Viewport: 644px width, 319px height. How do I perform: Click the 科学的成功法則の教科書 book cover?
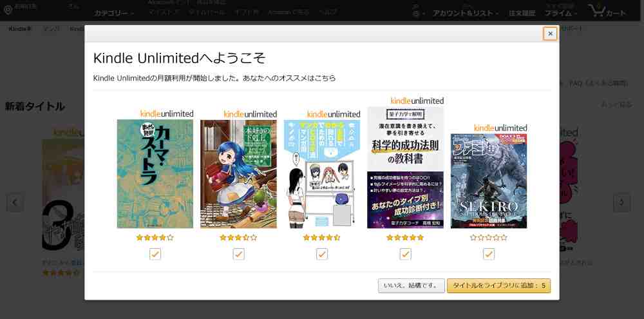point(405,168)
